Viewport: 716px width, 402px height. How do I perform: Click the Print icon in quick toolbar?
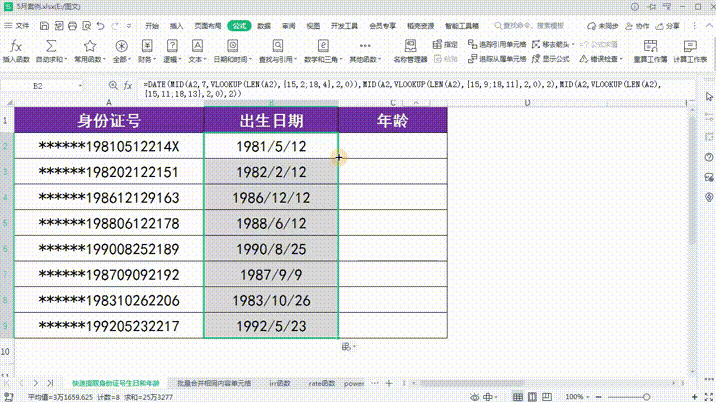(x=73, y=26)
